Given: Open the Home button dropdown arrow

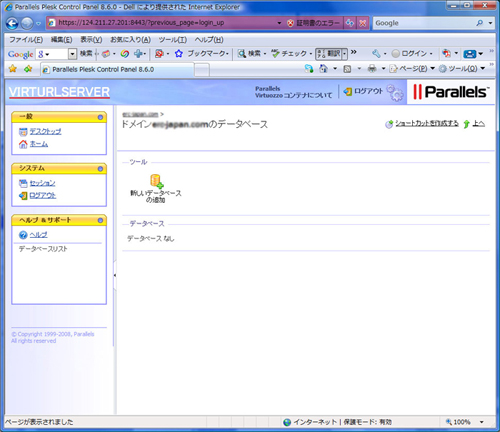Looking at the screenshot, I should click(335, 69).
